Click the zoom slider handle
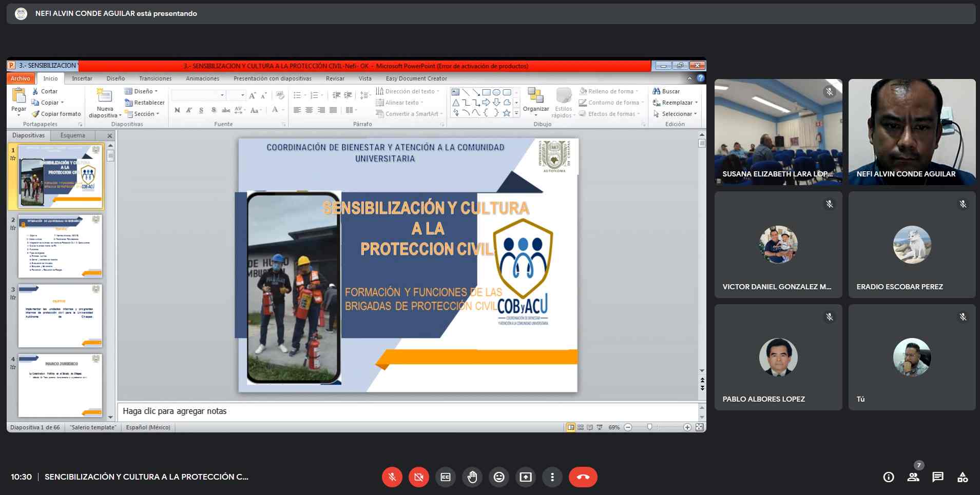 coord(650,427)
